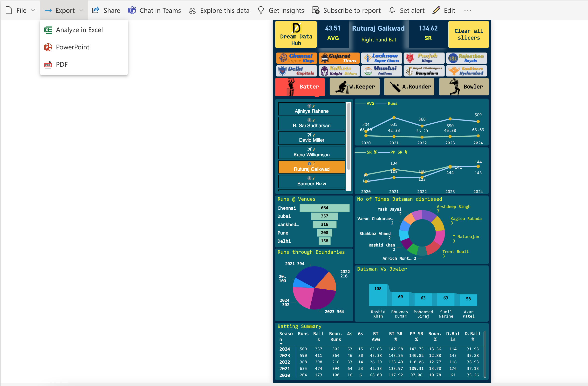Open Explore this data
Viewport: 588px width, 386px height.
tap(219, 10)
